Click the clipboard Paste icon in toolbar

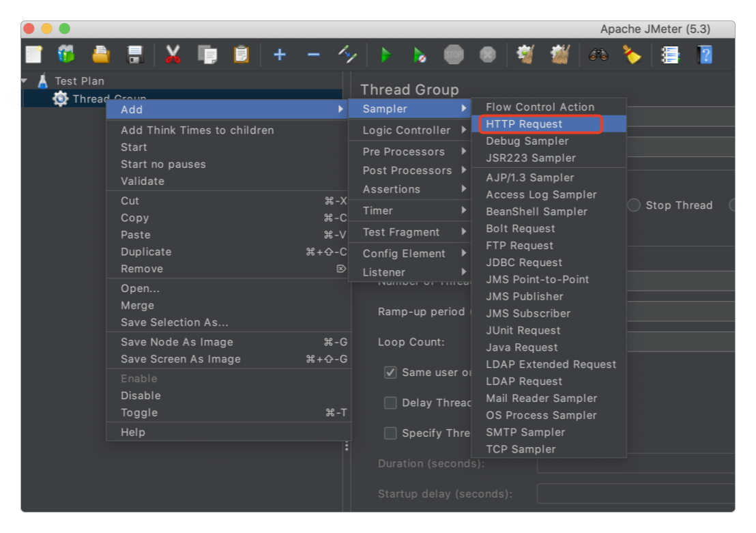(241, 55)
